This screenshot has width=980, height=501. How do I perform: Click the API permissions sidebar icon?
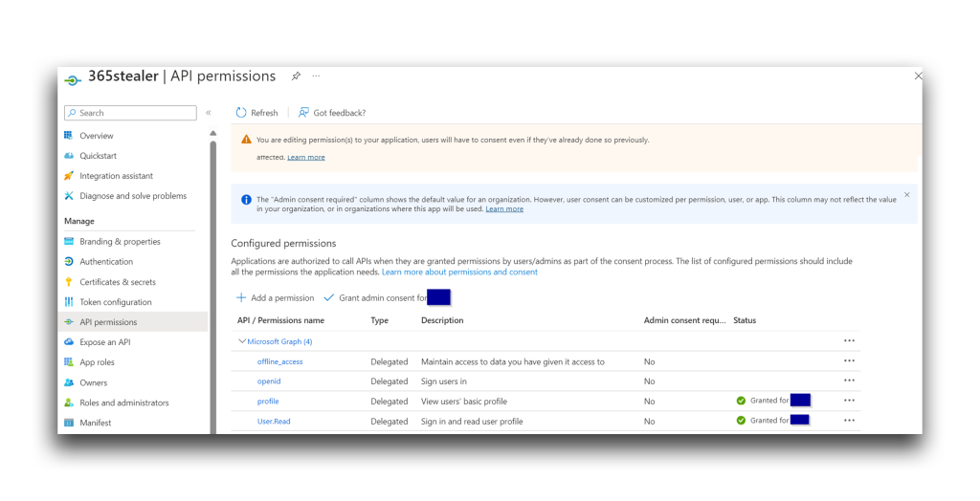(x=69, y=321)
